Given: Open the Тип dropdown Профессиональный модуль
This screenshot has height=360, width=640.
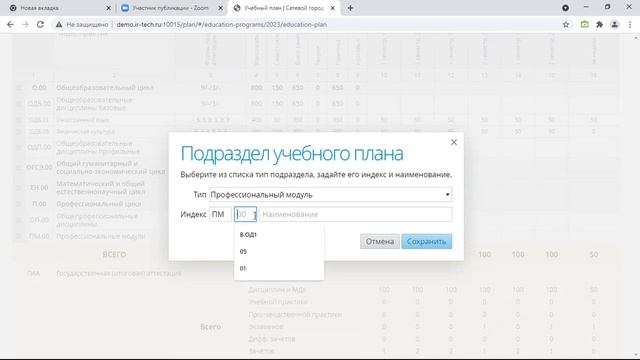Looking at the screenshot, I should click(330, 195).
